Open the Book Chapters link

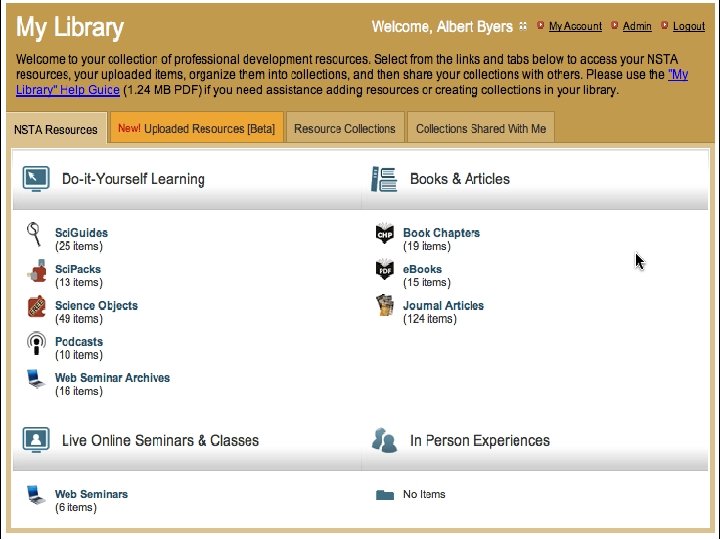point(441,233)
